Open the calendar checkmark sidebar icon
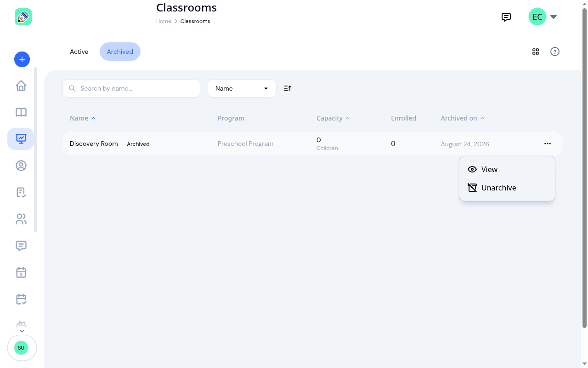This screenshot has height=368, width=588. [x=21, y=299]
